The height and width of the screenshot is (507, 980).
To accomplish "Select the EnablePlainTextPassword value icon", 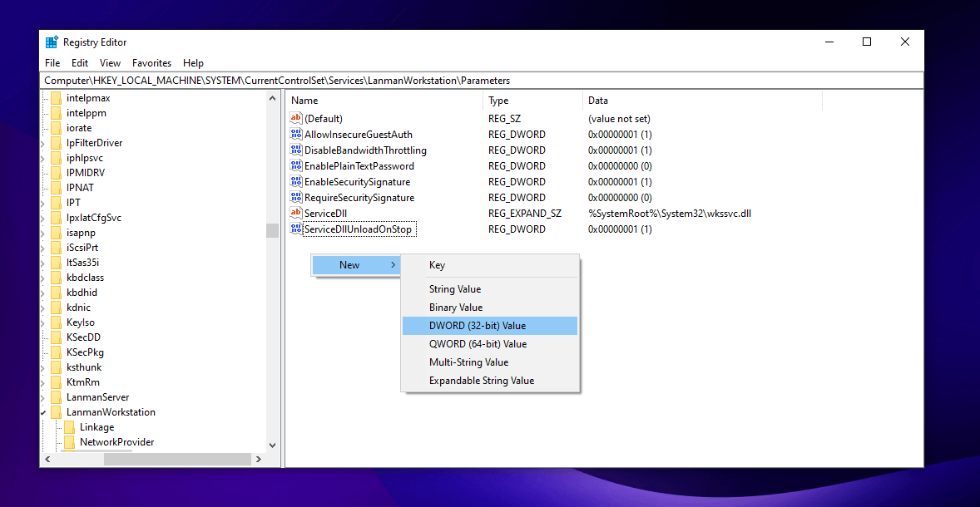I will pos(296,166).
